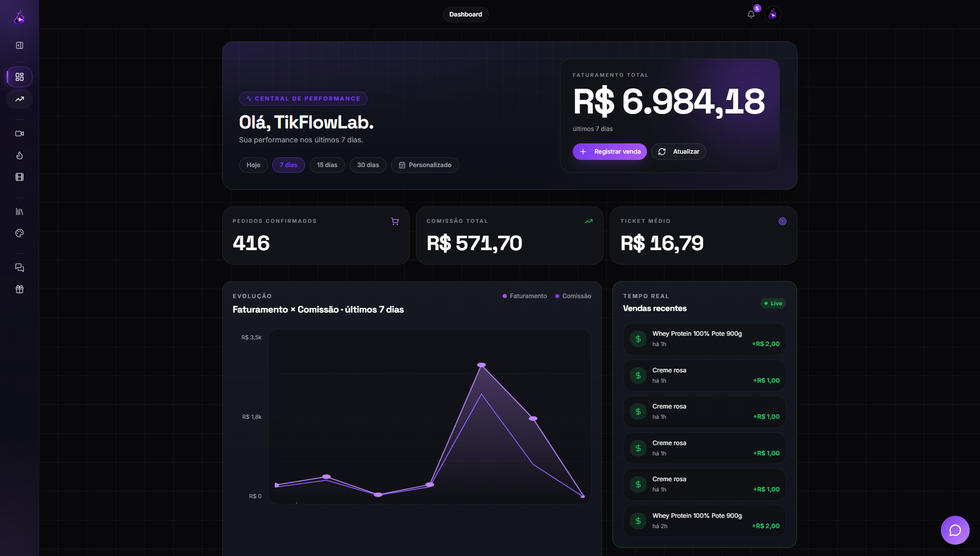Click the Central de Performance badge
The image size is (980, 556).
303,99
